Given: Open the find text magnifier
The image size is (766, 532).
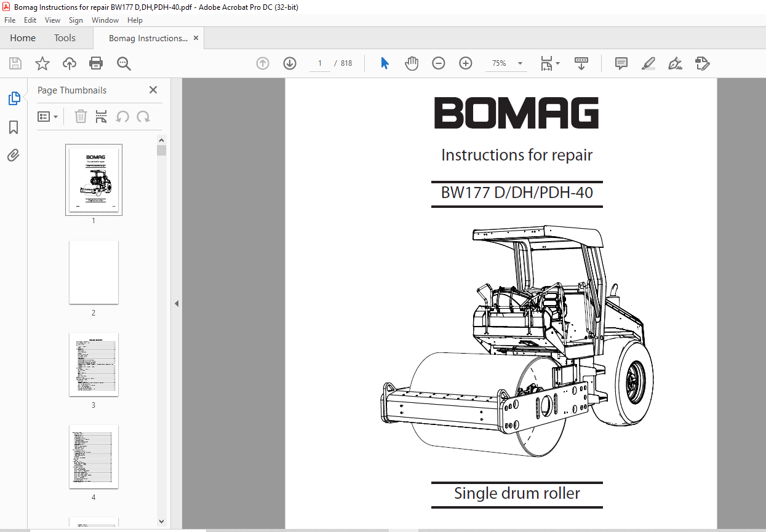Looking at the screenshot, I should 124,63.
